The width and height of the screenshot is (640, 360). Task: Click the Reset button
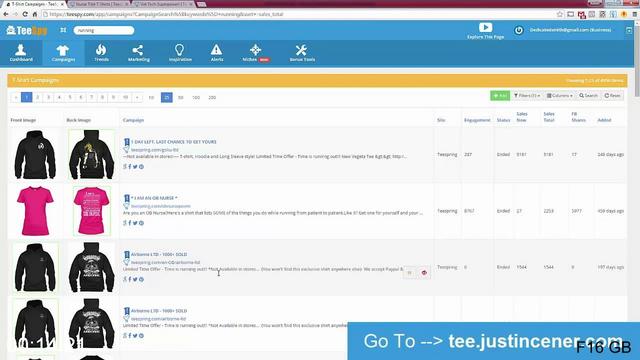pos(612,96)
